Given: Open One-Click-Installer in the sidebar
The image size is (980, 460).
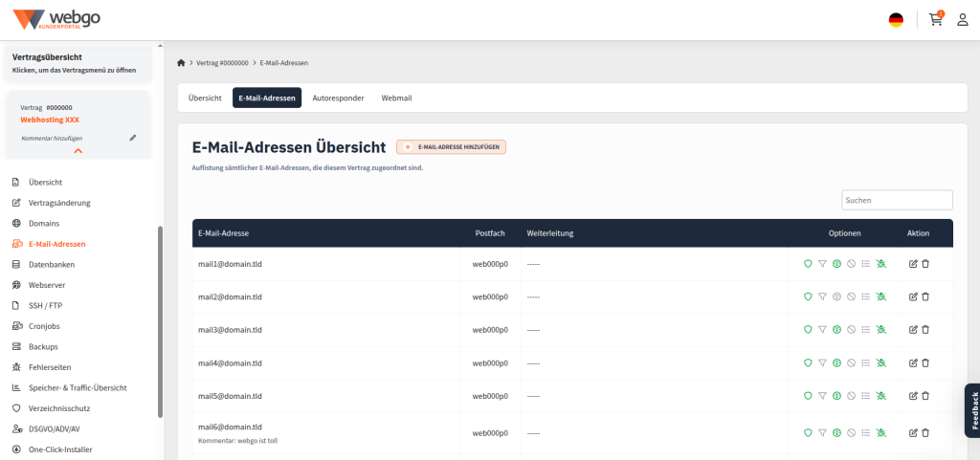Looking at the screenshot, I should click(x=60, y=449).
